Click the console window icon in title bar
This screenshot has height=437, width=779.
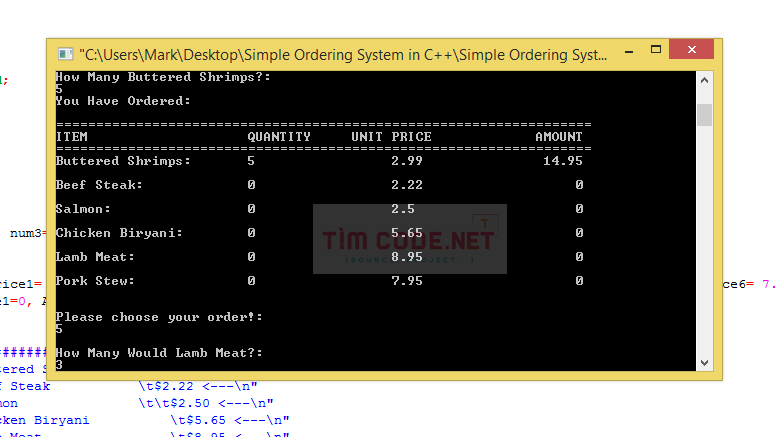click(65, 54)
